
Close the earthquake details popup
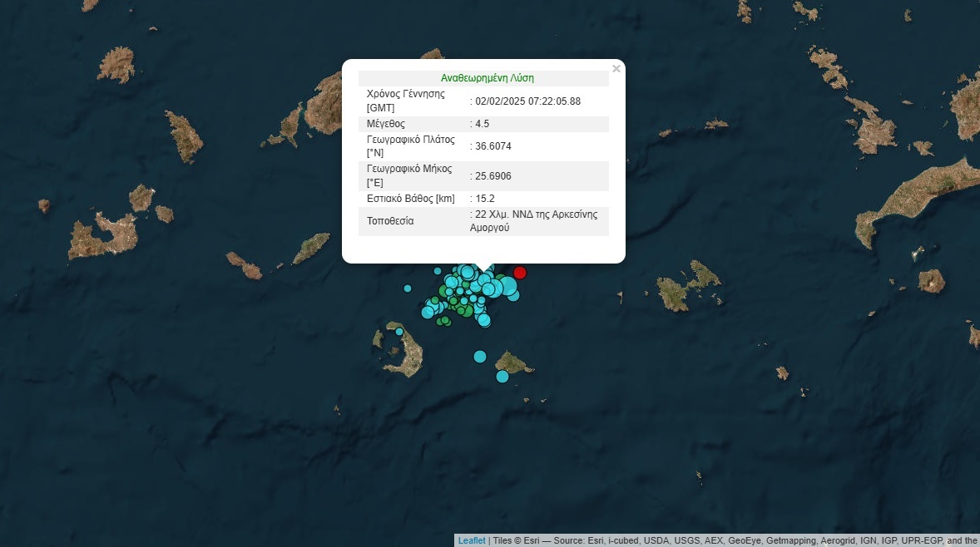[x=616, y=69]
